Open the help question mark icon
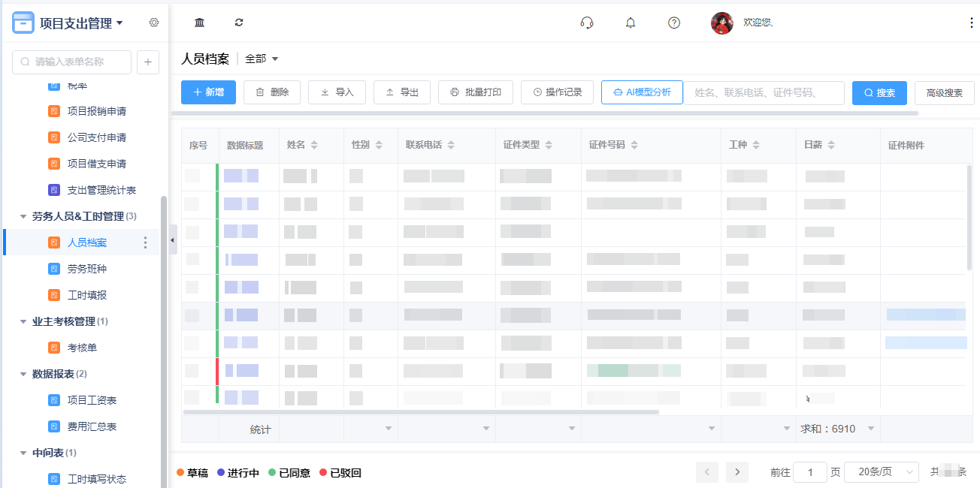The width and height of the screenshot is (980, 488). (x=674, y=23)
